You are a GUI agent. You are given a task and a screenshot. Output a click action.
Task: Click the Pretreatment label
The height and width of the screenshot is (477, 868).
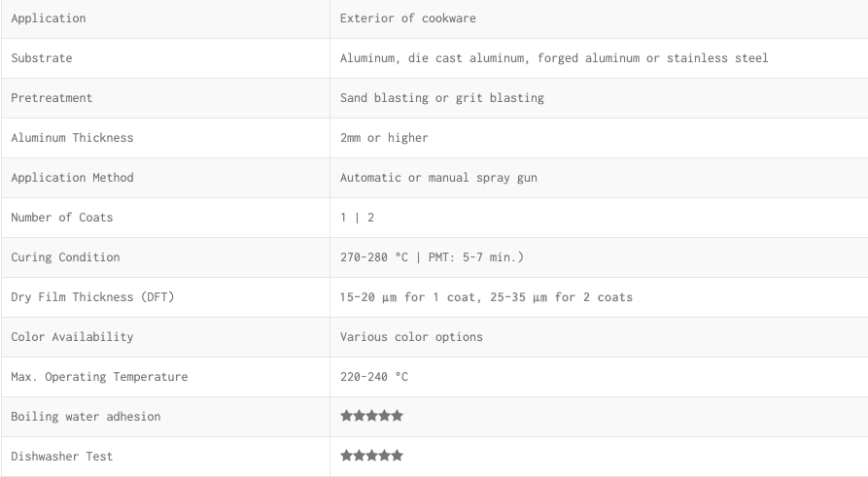click(52, 98)
